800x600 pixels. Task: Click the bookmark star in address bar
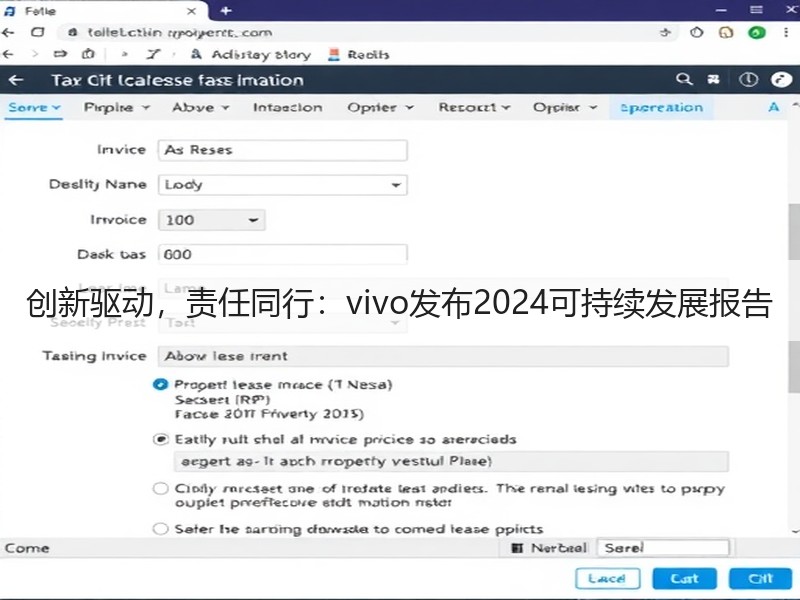tap(665, 33)
